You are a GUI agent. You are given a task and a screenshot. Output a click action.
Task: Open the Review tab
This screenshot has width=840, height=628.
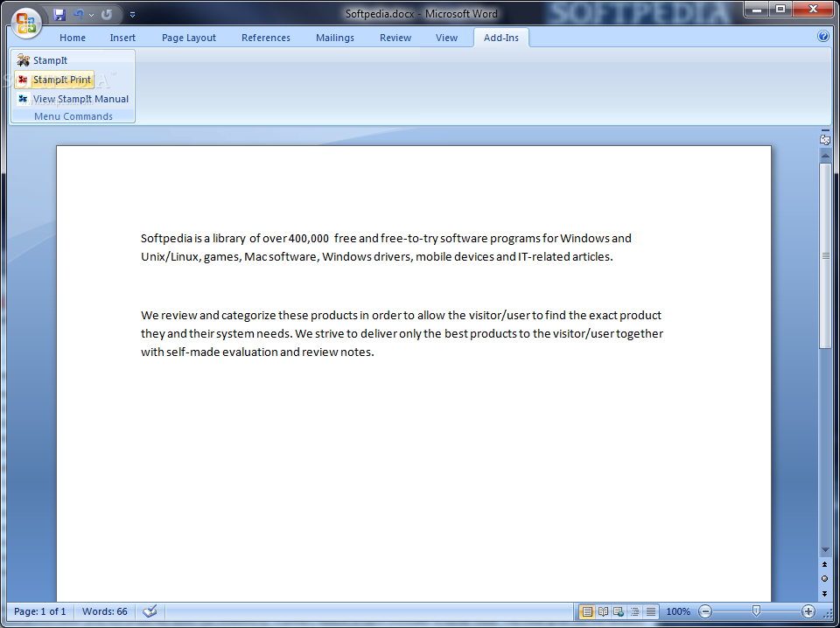tap(395, 38)
